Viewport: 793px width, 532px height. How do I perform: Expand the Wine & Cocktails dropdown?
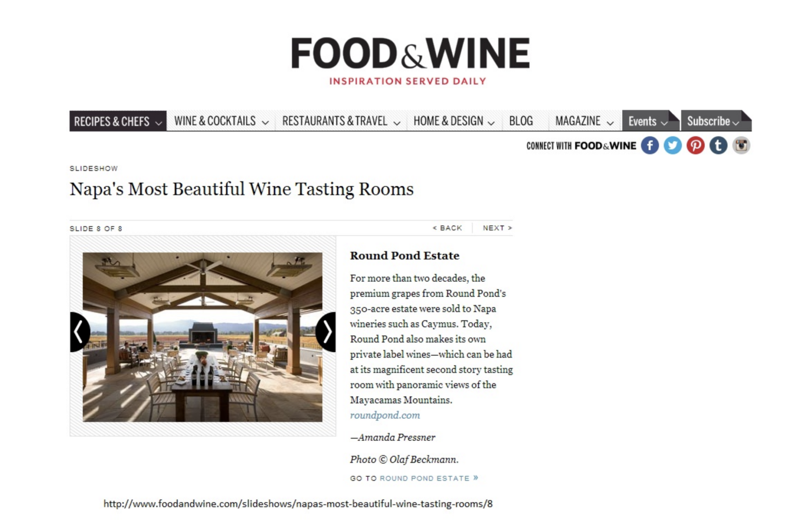(221, 121)
